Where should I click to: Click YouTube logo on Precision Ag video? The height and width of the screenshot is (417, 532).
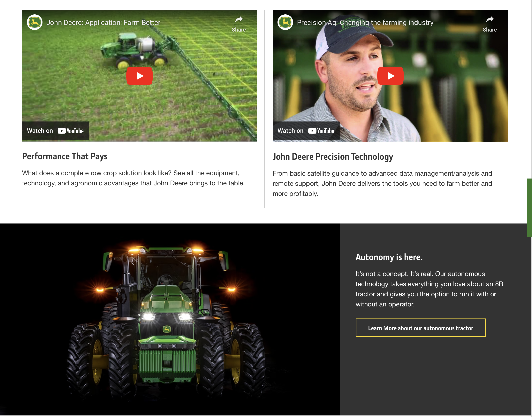coord(321,131)
